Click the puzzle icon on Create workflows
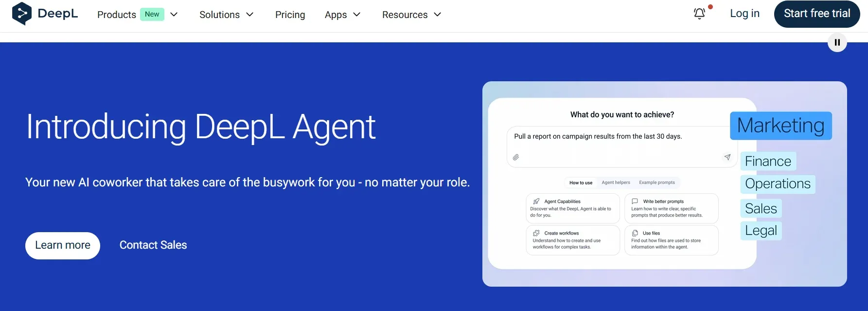The width and height of the screenshot is (868, 311). tap(536, 233)
